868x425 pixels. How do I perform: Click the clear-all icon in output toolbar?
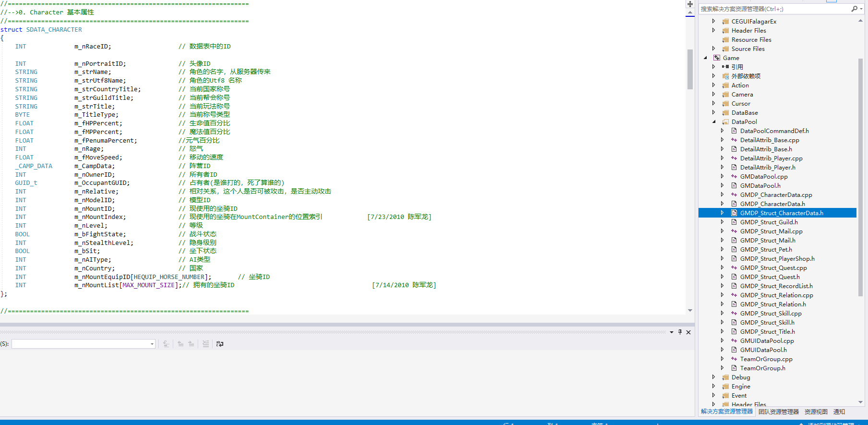205,344
